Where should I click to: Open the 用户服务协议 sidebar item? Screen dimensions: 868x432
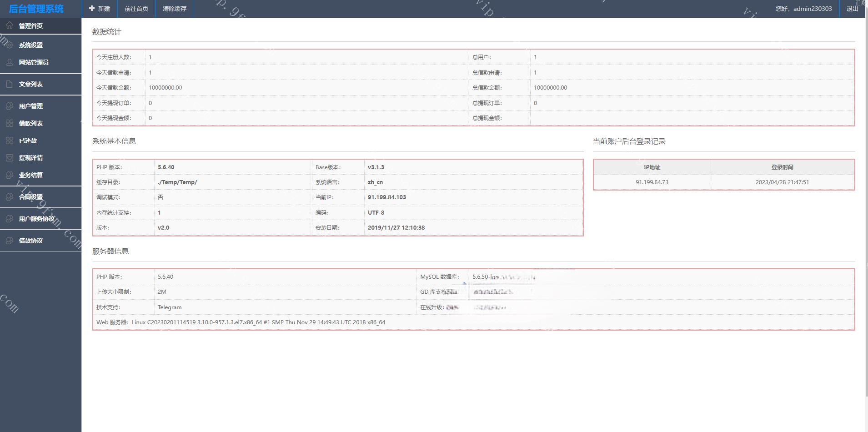(36, 219)
